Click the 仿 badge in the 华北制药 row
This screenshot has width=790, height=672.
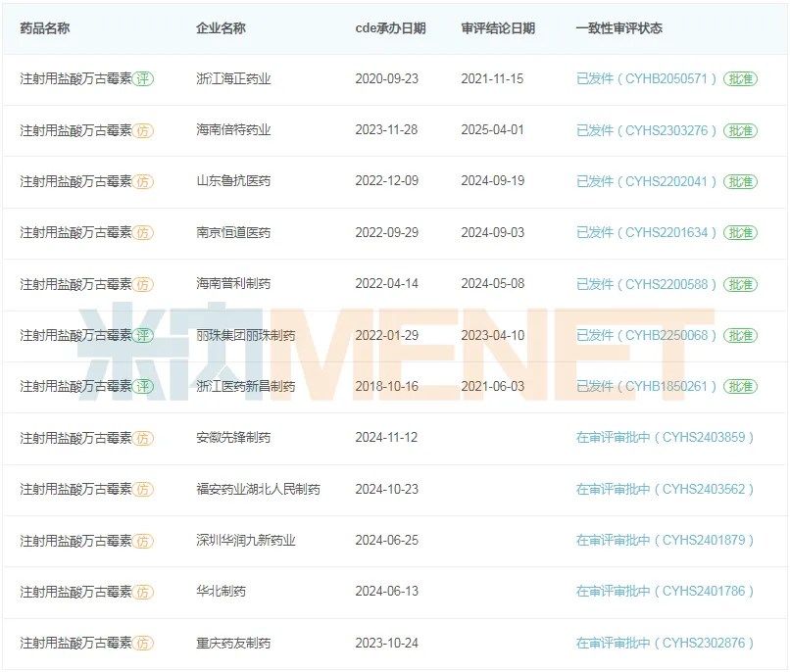pos(143,593)
